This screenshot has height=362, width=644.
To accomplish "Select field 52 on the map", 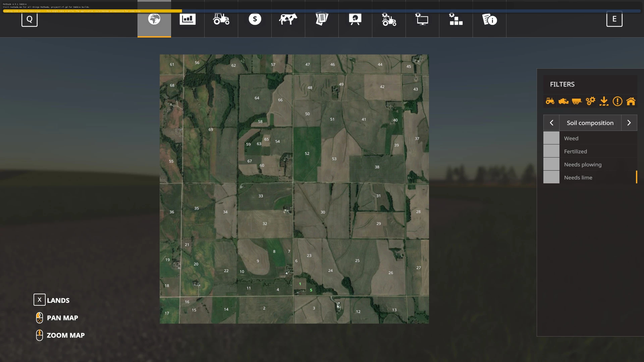I will point(307,154).
